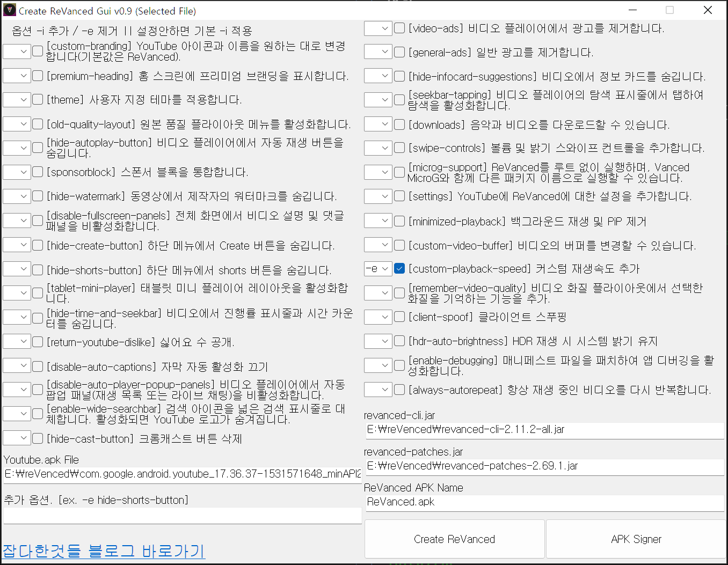Click the Create ReVanced button
The width and height of the screenshot is (728, 565).
[x=455, y=539]
